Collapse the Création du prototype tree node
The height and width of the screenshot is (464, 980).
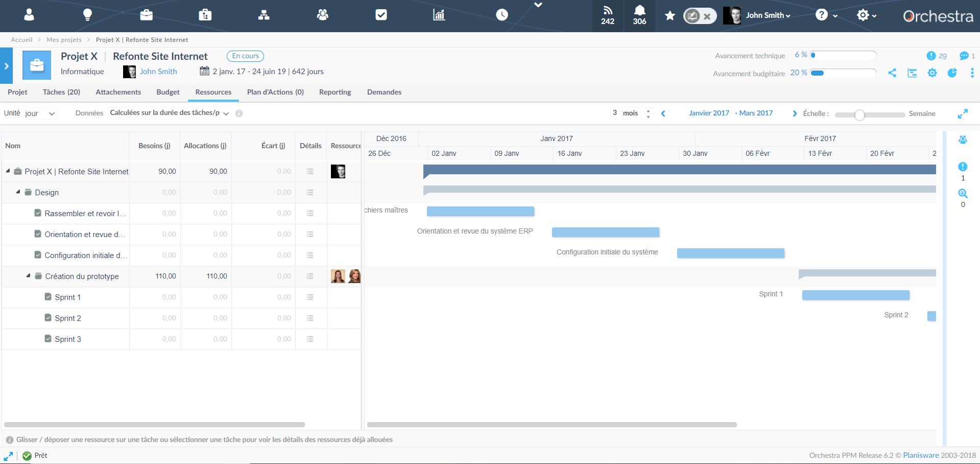29,276
